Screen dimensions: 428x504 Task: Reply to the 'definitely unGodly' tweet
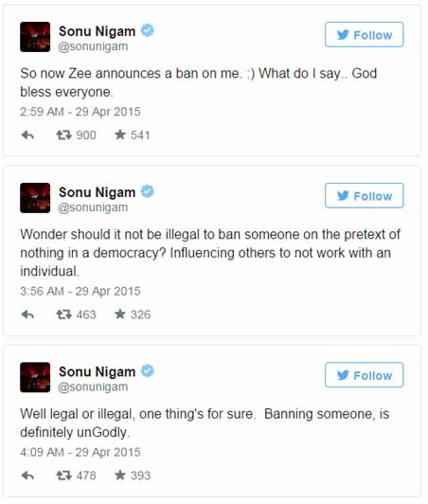[27, 476]
